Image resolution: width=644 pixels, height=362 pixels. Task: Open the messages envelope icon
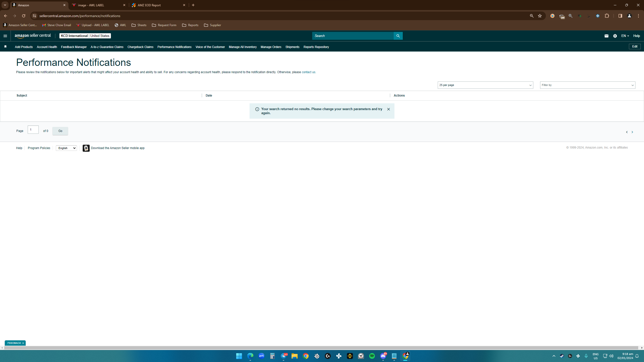point(606,36)
